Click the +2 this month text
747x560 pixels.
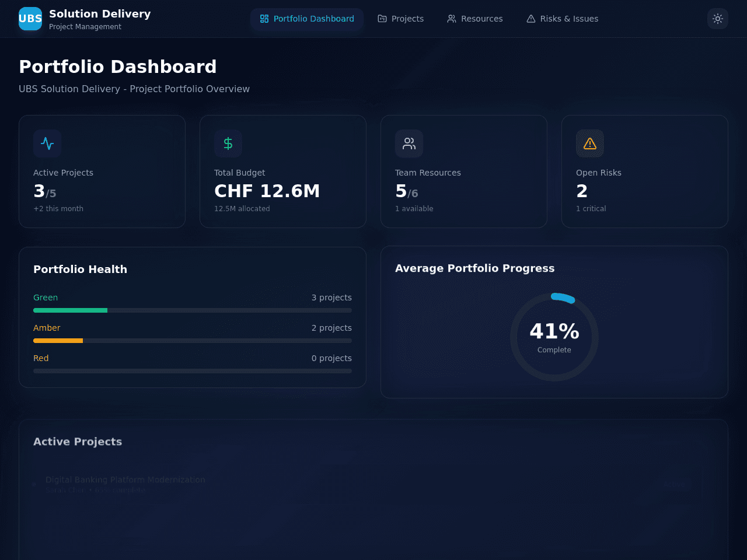[58, 209]
